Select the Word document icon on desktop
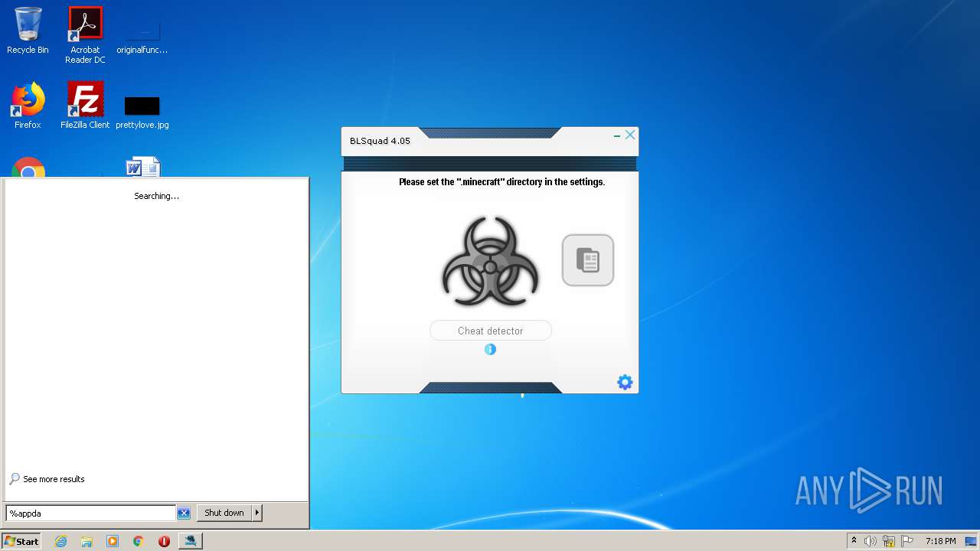Screen dimensions: 980x551 [x=142, y=167]
